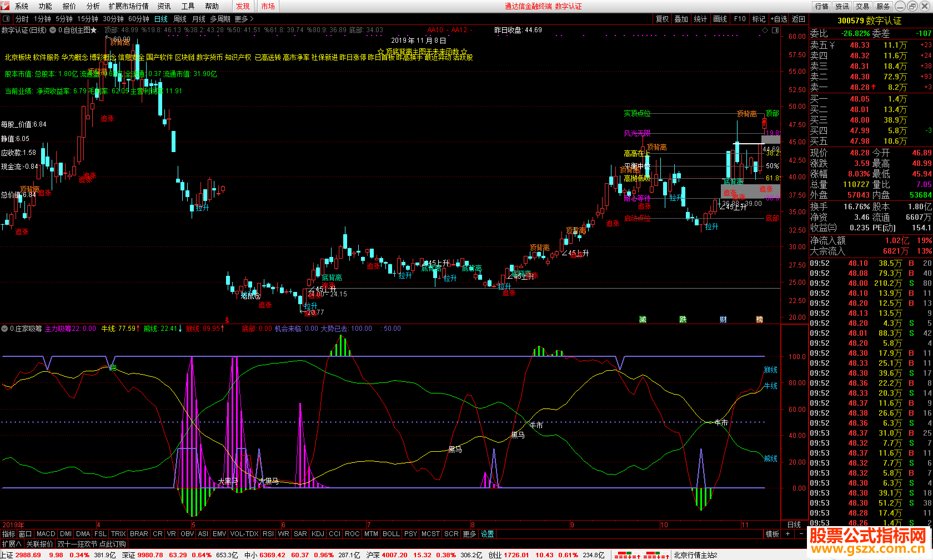The width and height of the screenshot is (933, 560).
Task: Open the 功能 menu
Action: pyautogui.click(x=46, y=6)
